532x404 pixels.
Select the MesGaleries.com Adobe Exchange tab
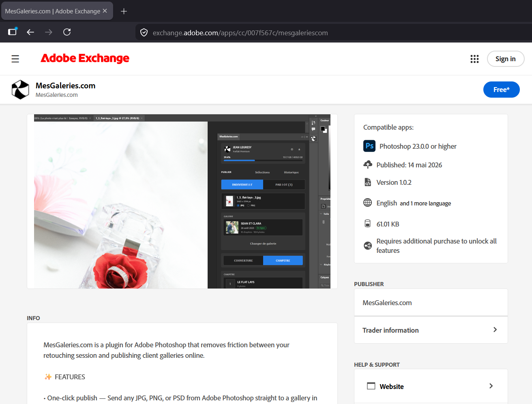coord(57,11)
